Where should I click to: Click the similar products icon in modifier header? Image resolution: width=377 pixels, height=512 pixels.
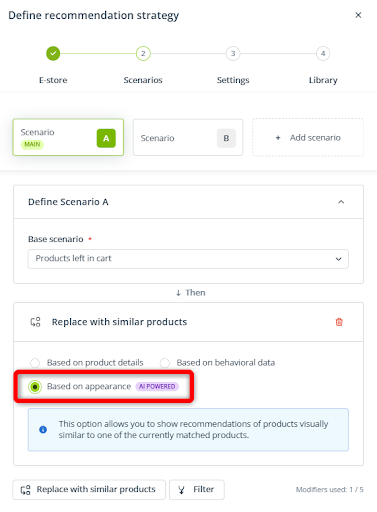[x=35, y=322]
